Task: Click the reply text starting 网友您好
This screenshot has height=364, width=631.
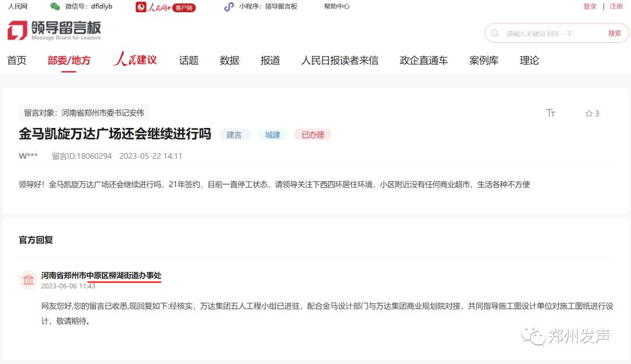Action: 327,313
